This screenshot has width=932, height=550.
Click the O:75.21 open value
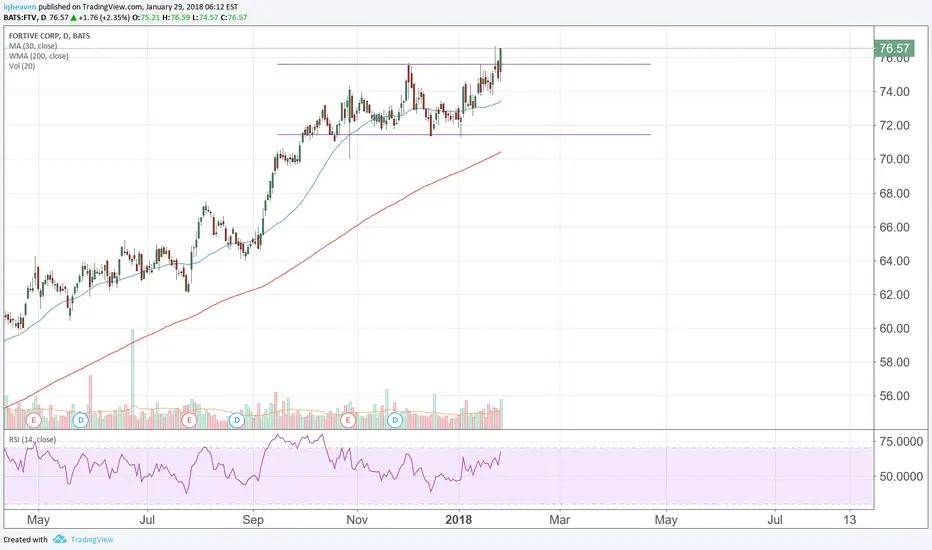(x=146, y=17)
